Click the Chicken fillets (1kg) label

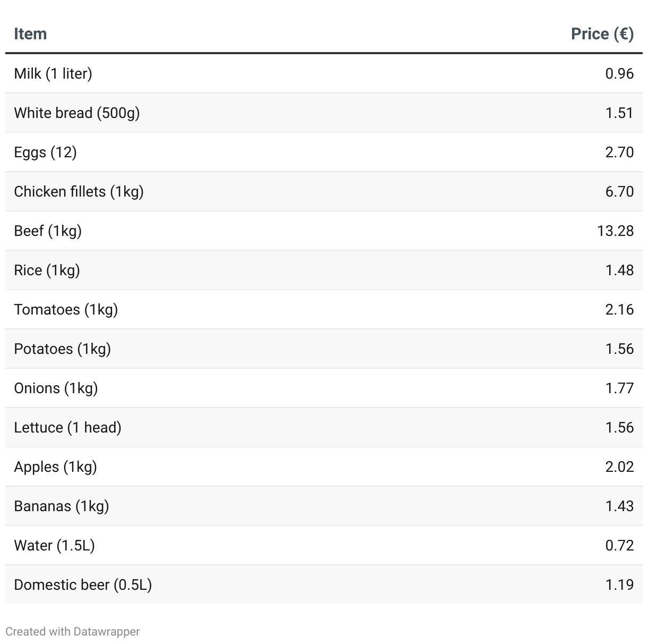[79, 191]
